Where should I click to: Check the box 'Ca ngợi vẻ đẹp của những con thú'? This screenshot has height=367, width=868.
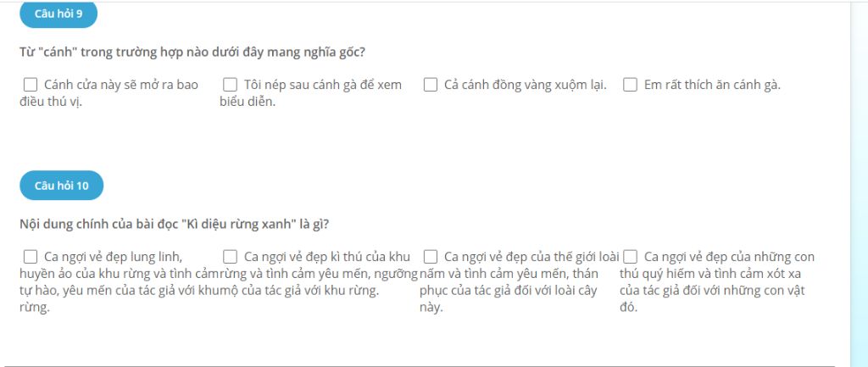pyautogui.click(x=631, y=256)
